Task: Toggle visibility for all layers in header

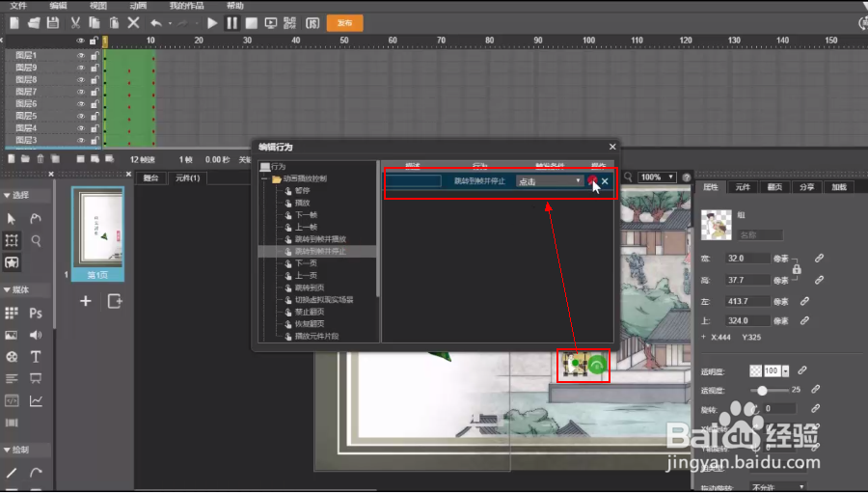Action: [81, 41]
